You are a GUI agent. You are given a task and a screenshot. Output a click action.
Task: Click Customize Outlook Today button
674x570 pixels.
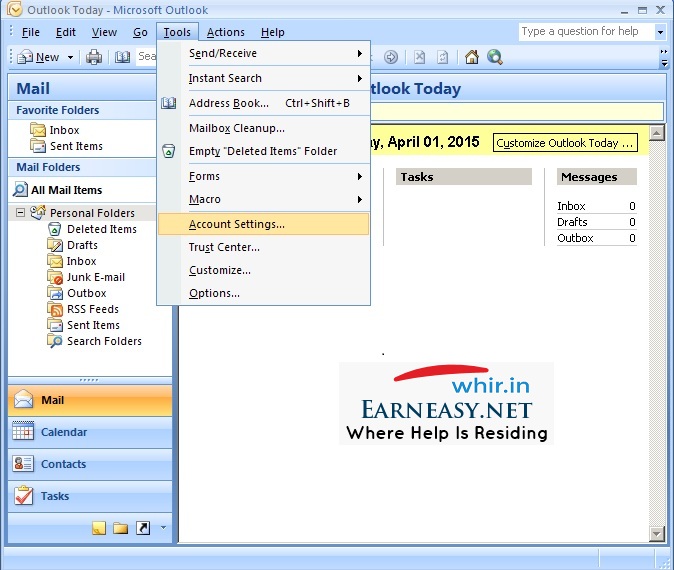point(565,143)
